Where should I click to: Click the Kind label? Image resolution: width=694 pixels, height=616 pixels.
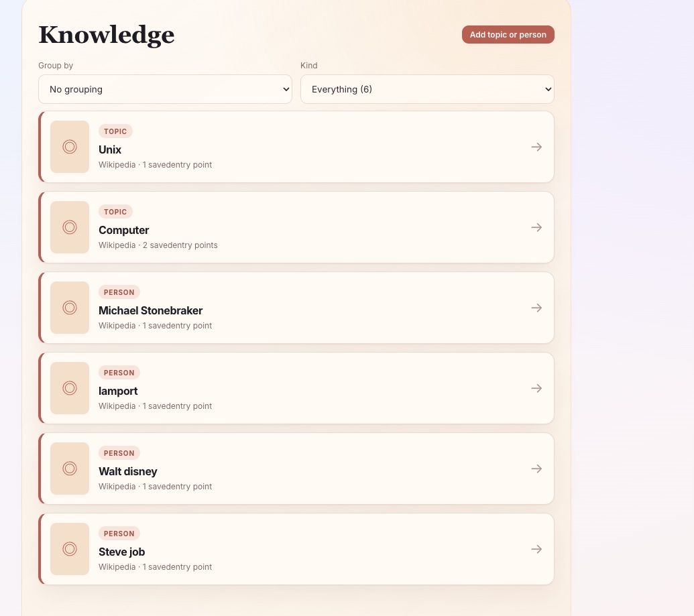[309, 66]
